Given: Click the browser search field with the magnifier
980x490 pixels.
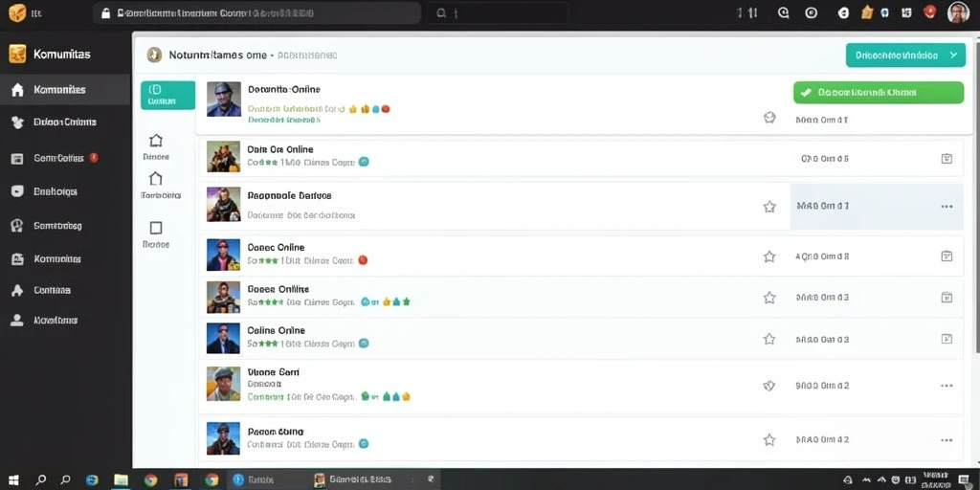Looking at the screenshot, I should point(498,12).
